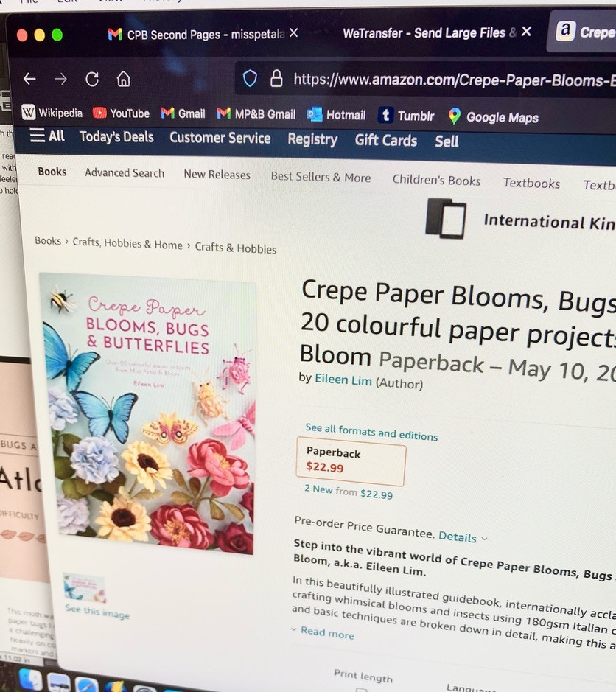The image size is (616, 692).
Task: Select the Paperback $22.99 format button
Action: [351, 461]
